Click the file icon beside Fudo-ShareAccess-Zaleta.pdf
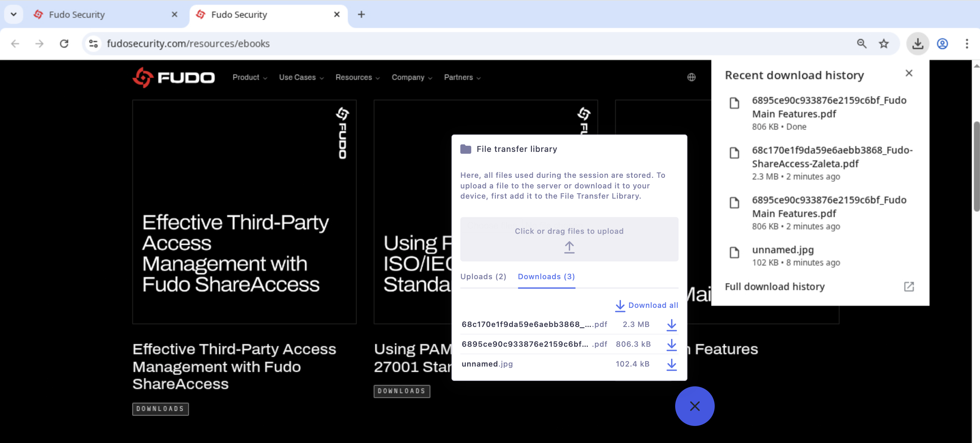 [x=734, y=153]
